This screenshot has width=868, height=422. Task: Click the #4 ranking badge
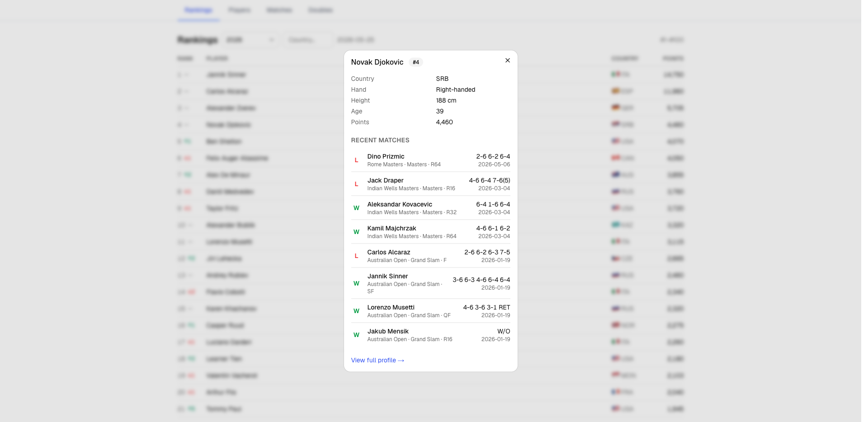tap(416, 62)
